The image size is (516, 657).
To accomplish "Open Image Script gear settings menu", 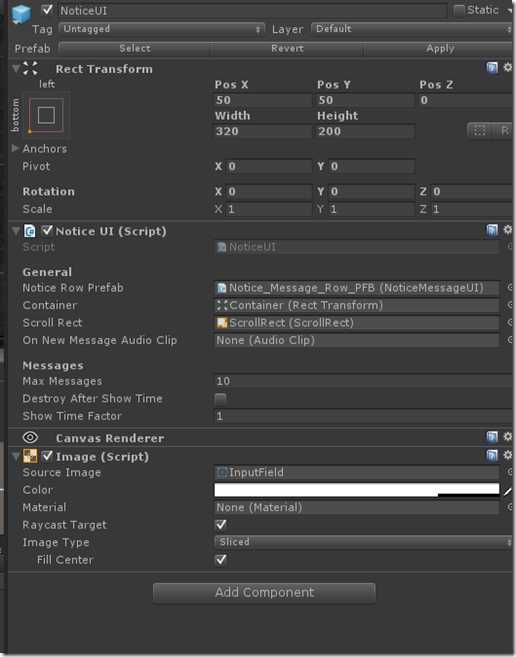I will click(508, 455).
